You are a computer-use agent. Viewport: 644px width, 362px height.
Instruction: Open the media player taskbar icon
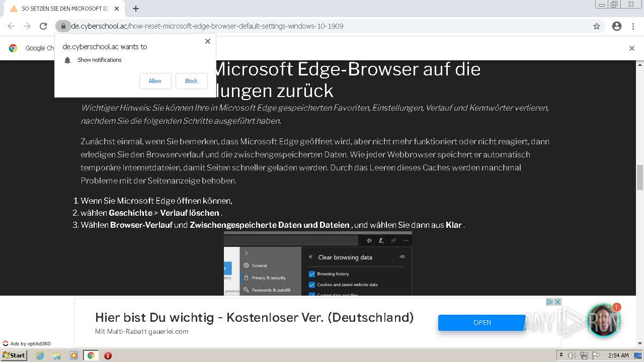(x=74, y=355)
